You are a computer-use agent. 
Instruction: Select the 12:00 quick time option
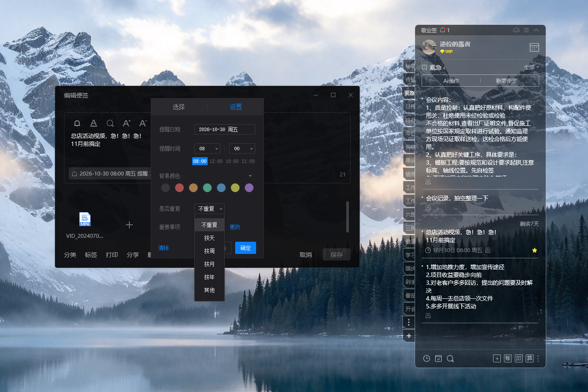[x=216, y=161]
